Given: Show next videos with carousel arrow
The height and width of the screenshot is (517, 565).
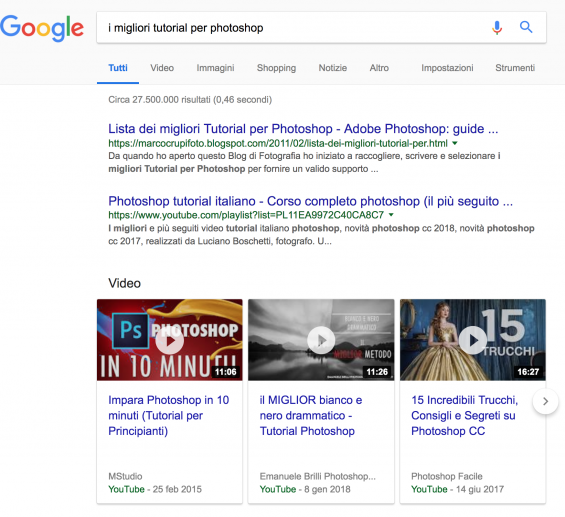Looking at the screenshot, I should (x=546, y=401).
